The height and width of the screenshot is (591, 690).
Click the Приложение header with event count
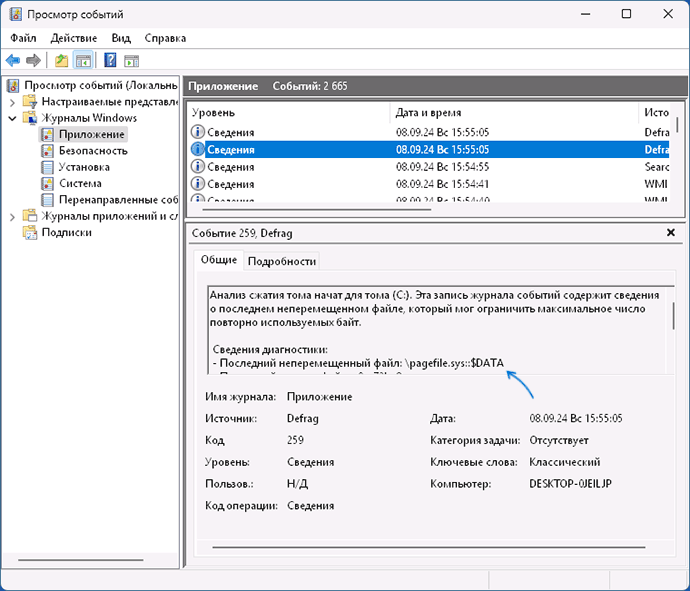tap(435, 86)
